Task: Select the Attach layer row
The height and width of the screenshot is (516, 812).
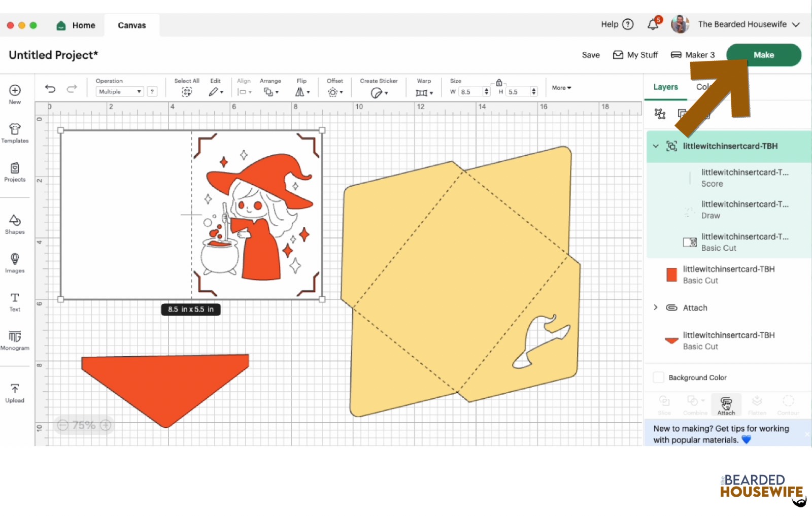Action: 729,307
